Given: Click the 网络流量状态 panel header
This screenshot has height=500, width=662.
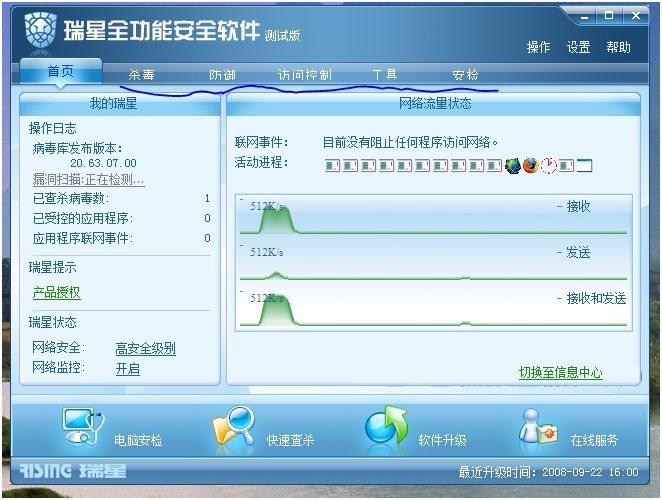Looking at the screenshot, I should pyautogui.click(x=434, y=104).
